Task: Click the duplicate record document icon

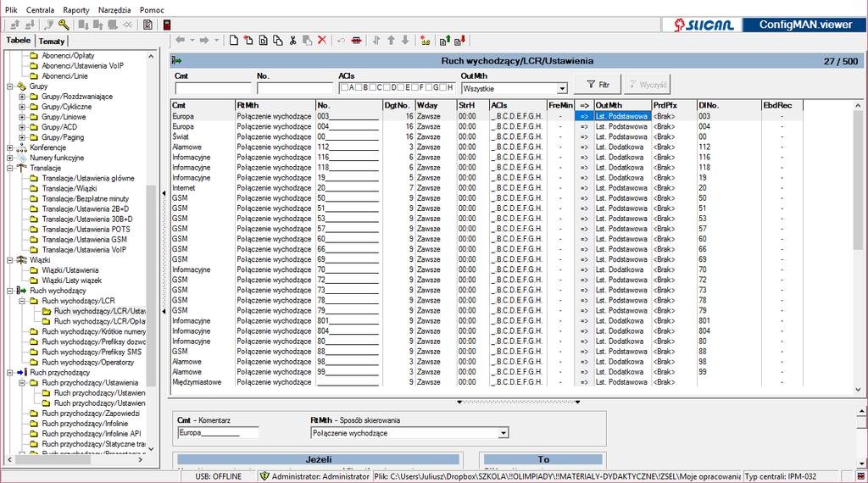Action: coord(263,41)
